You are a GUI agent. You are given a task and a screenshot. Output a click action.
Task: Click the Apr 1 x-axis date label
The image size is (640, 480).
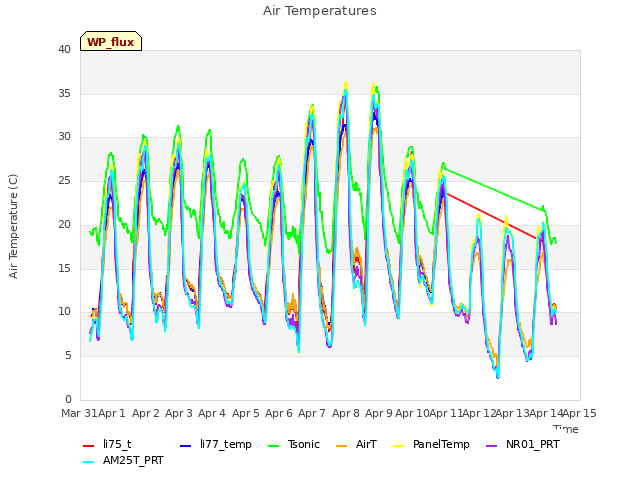[x=111, y=413]
